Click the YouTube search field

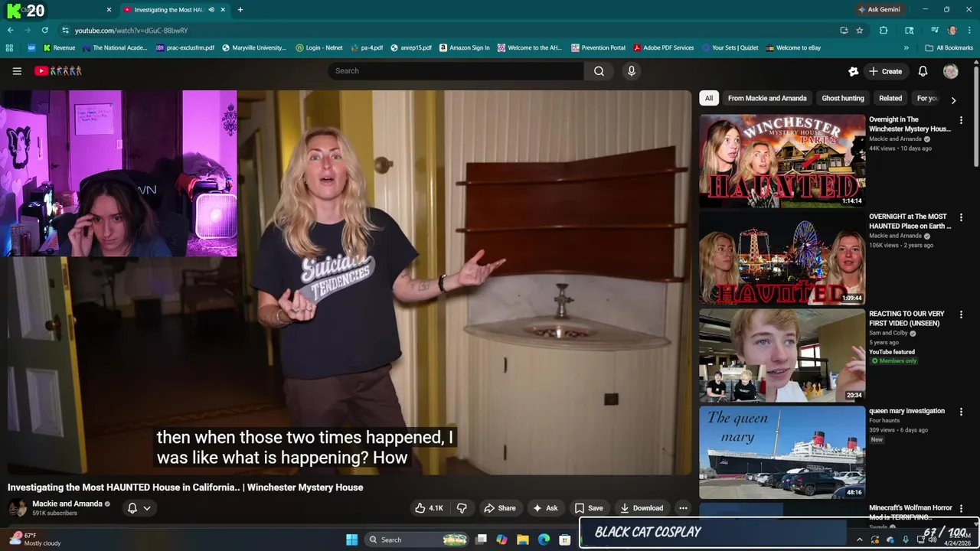click(456, 71)
